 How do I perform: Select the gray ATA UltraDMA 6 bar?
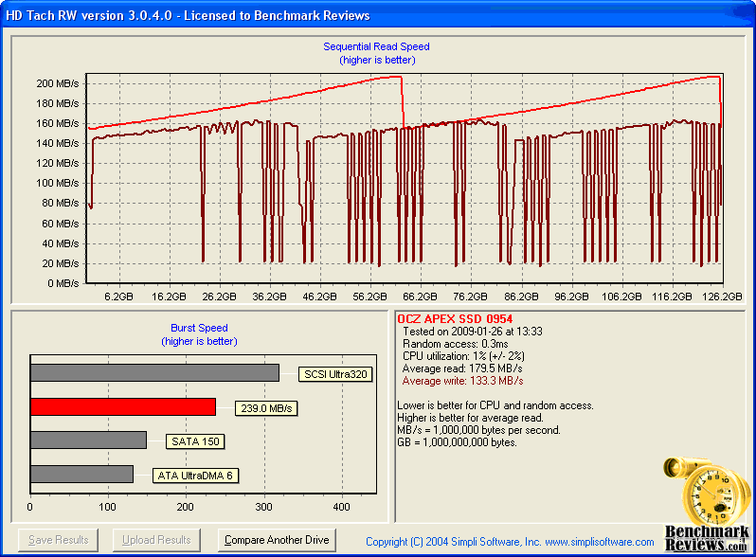[x=81, y=474]
